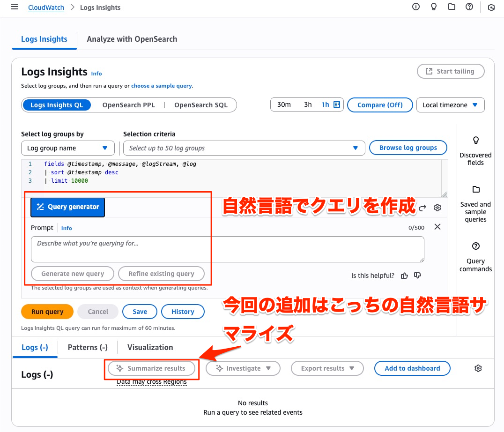Give thumbs down feedback
Screen dimensions: 504x432
pyautogui.click(x=417, y=276)
